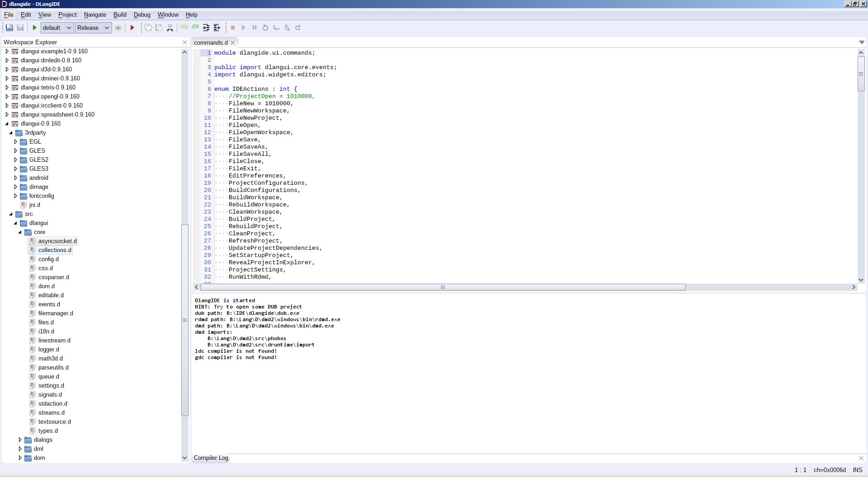The height and width of the screenshot is (477, 868).
Task: Click the editor horizontal scrollbar thumb
Action: (x=443, y=287)
